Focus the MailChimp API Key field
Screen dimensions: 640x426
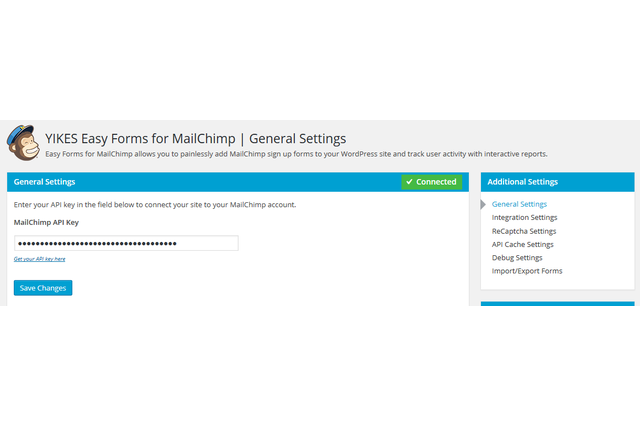pos(126,243)
